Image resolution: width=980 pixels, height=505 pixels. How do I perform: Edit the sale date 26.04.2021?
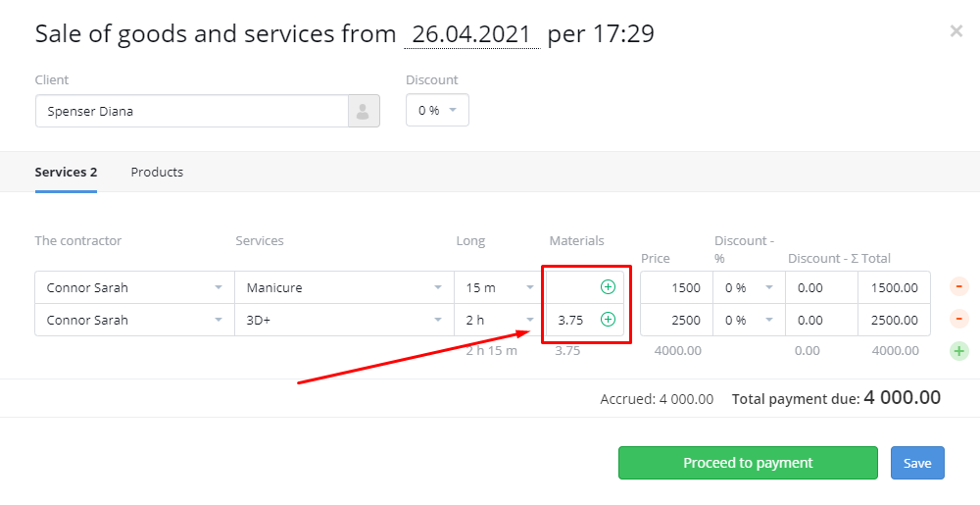coord(472,33)
